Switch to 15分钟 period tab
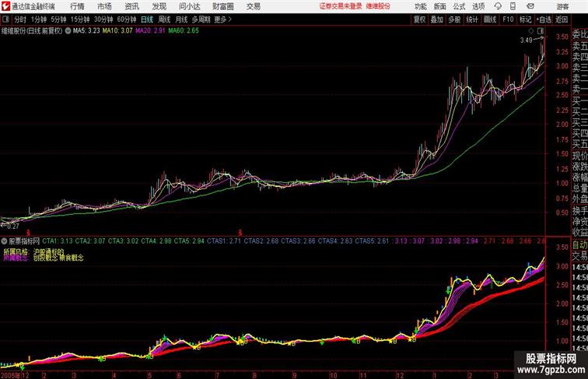Viewport: 588px width, 379px height. click(x=80, y=19)
